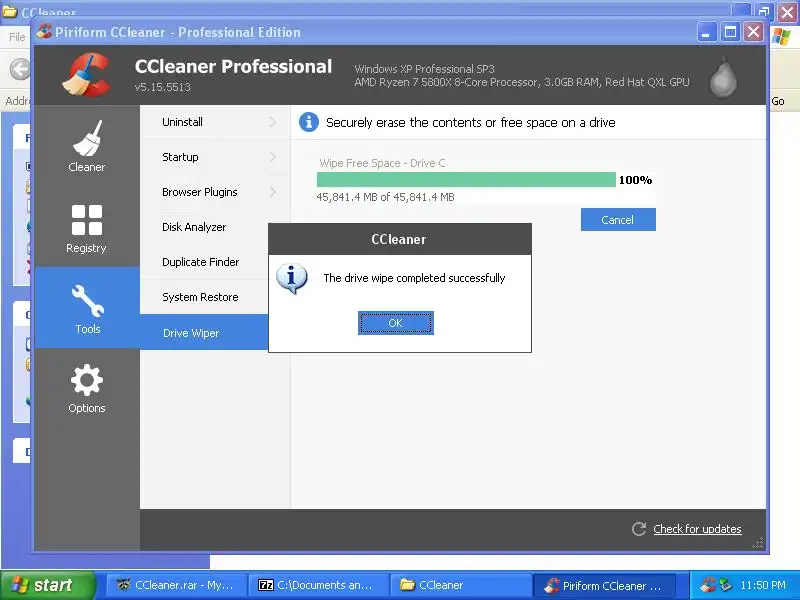Switch to CCleaner.rar taskbar window
Image resolution: width=800 pixels, height=600 pixels.
176,585
